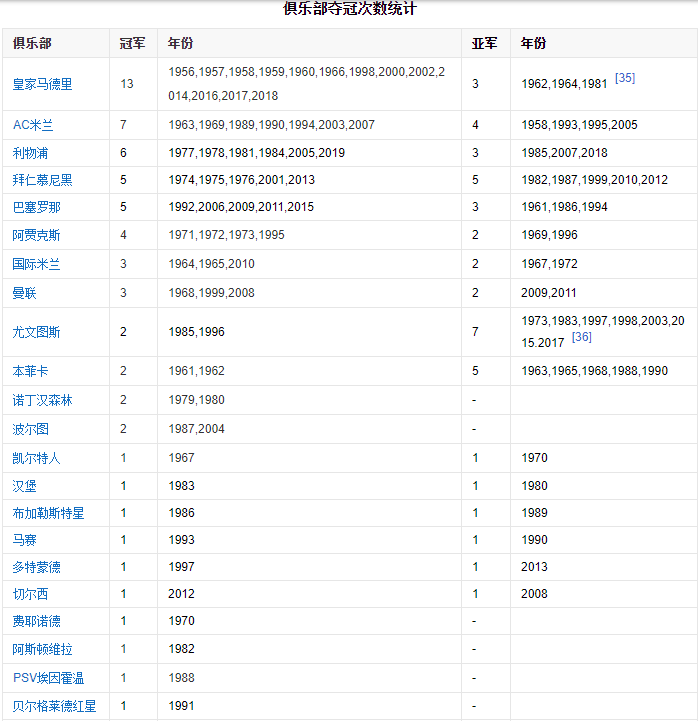
Task: Click the table title 俱乐部夺冠次数统计
Action: 350,8
